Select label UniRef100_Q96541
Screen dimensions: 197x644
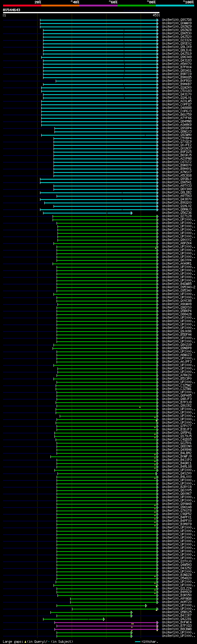click(x=177, y=182)
